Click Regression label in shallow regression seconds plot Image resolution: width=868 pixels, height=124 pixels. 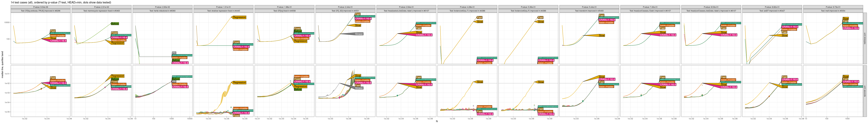pyautogui.click(x=239, y=83)
